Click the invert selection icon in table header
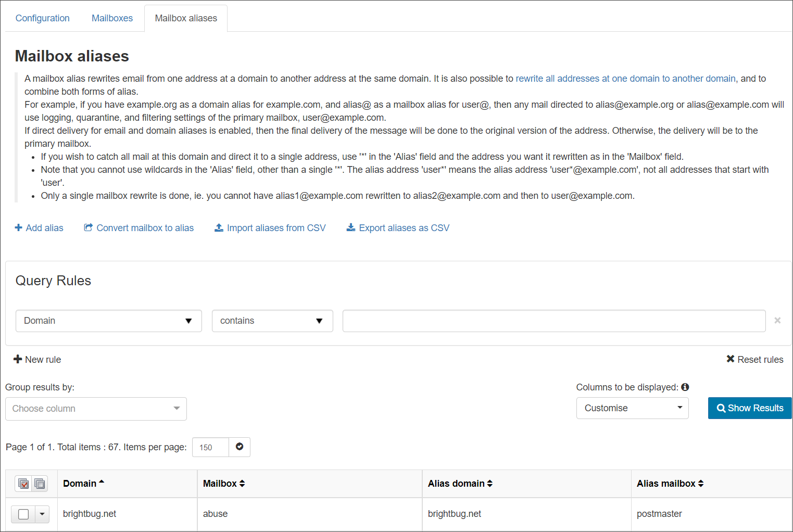This screenshot has height=532, width=793. tap(40, 484)
